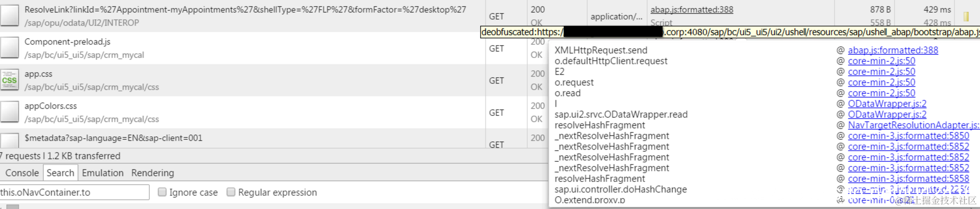Click the Component-preload.js file icon
Image resolution: width=980 pixels, height=209 pixels.
click(x=9, y=48)
